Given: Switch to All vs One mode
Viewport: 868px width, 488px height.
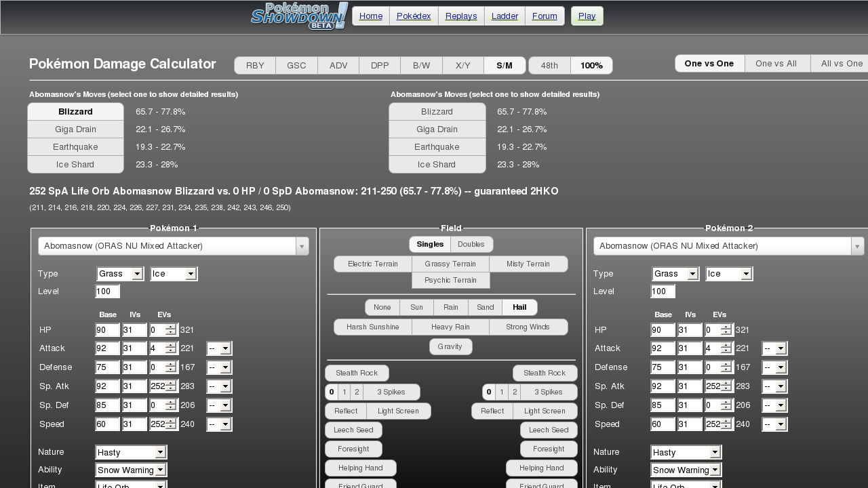Looking at the screenshot, I should coord(841,64).
